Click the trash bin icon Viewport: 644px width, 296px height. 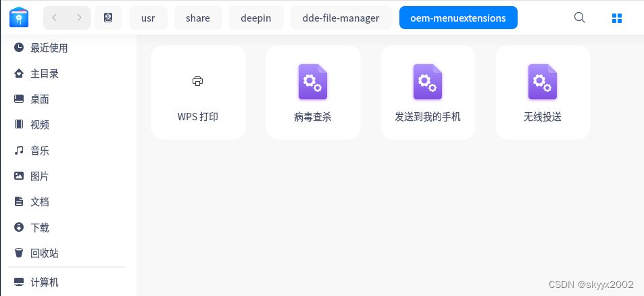point(19,253)
